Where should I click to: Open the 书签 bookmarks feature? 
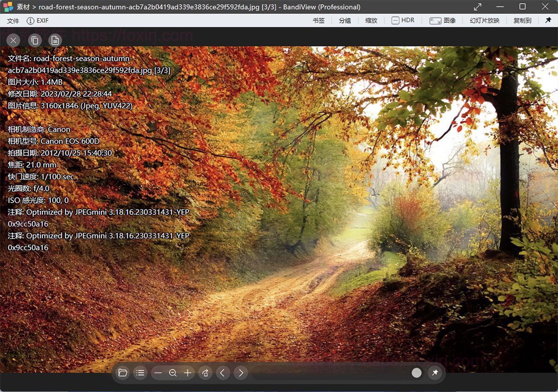click(x=319, y=20)
